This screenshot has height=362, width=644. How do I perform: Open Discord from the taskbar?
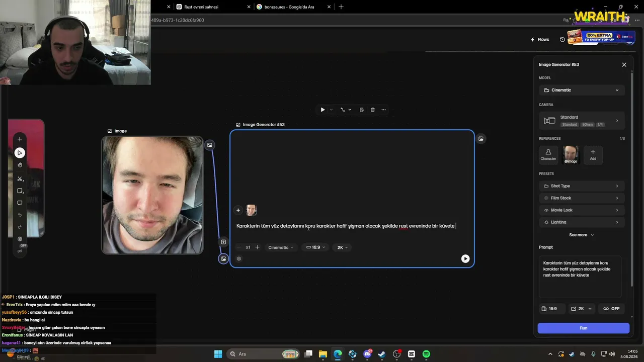pos(367,354)
